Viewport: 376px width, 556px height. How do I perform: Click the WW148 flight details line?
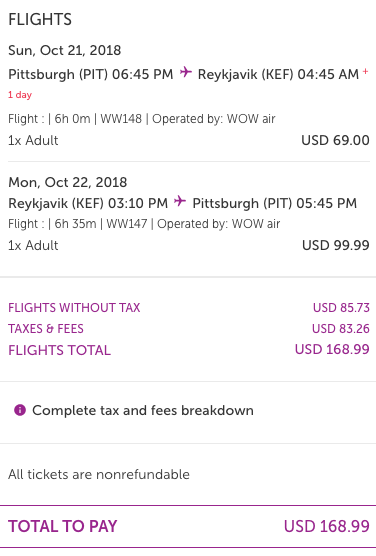tap(142, 118)
